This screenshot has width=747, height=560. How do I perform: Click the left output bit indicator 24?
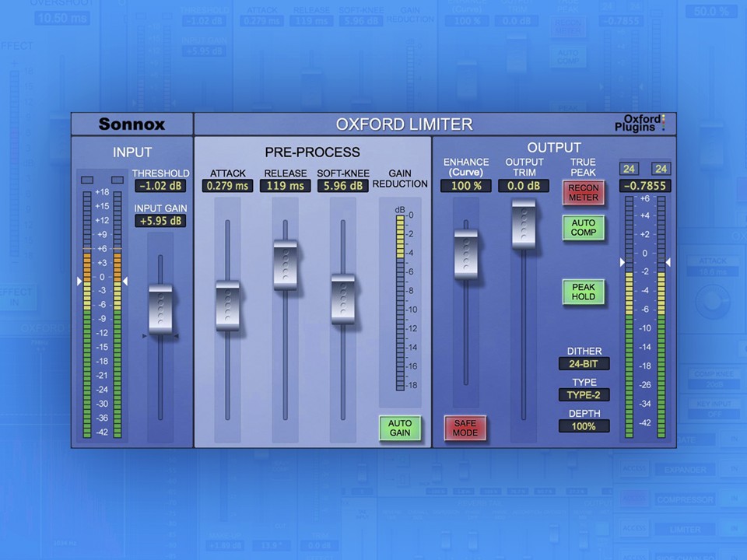click(x=629, y=169)
